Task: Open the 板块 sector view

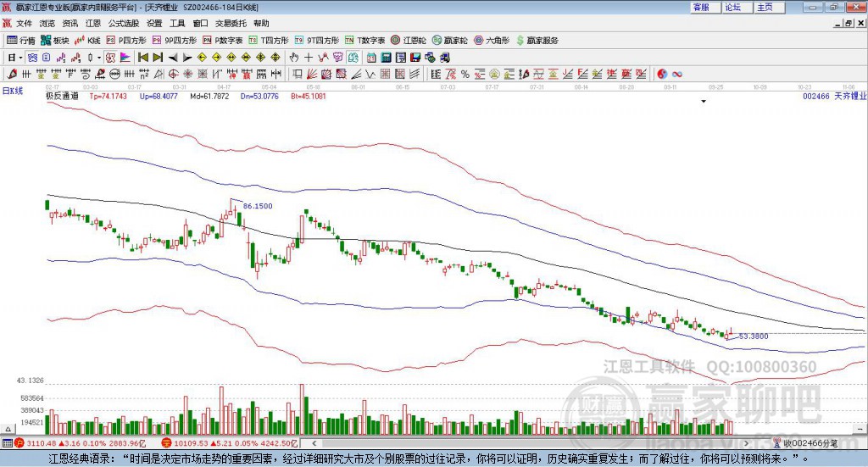Action: click(55, 41)
